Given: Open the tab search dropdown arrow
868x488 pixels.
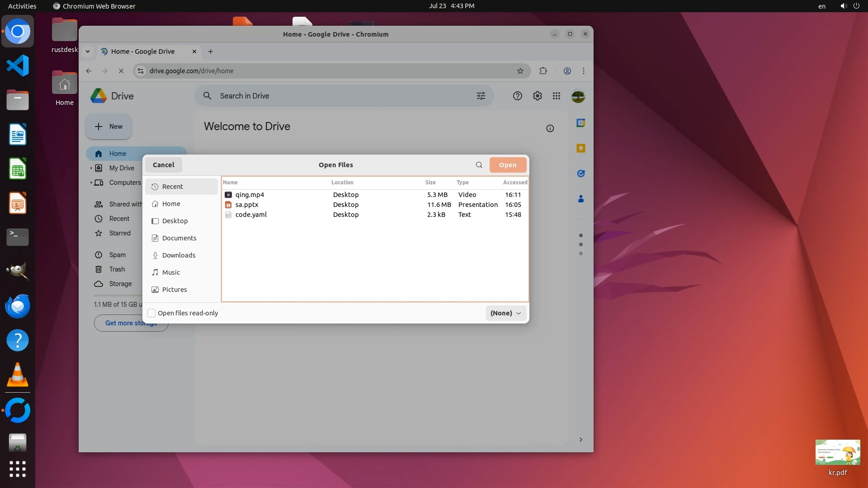Looking at the screenshot, I should [x=88, y=52].
